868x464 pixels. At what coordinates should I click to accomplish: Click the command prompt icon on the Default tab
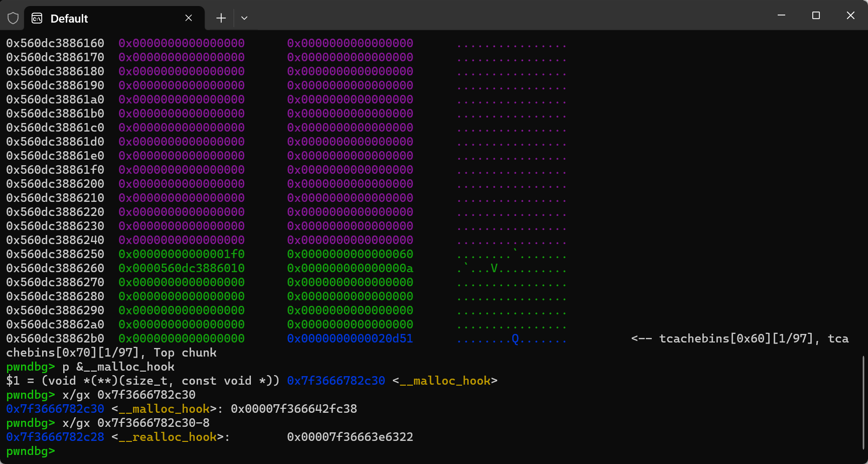36,18
